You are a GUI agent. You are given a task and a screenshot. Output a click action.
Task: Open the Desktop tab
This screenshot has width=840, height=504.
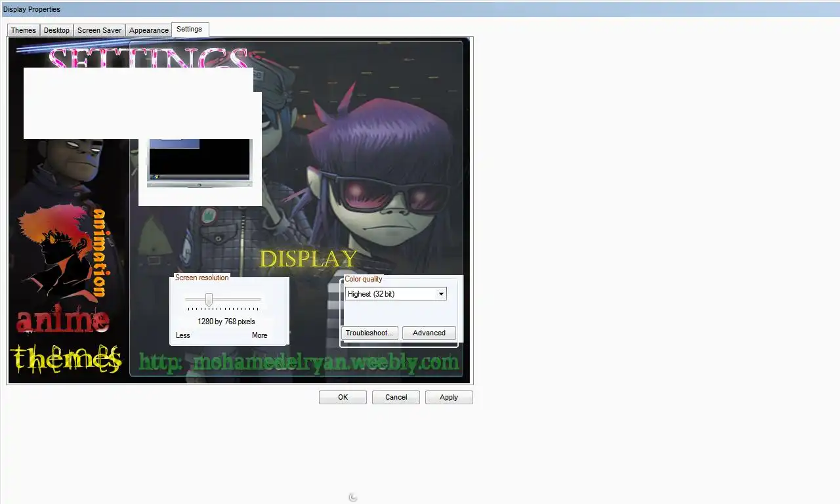(56, 30)
